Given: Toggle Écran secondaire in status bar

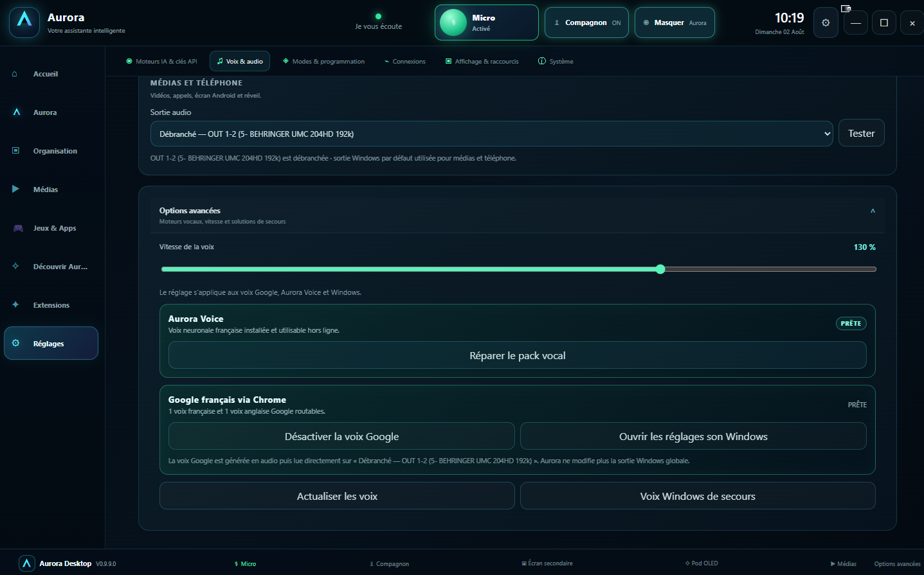Looking at the screenshot, I should pyautogui.click(x=547, y=563).
